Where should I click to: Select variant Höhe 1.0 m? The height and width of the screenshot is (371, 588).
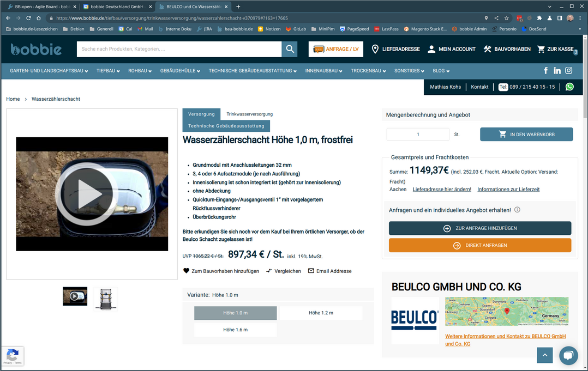pyautogui.click(x=236, y=313)
